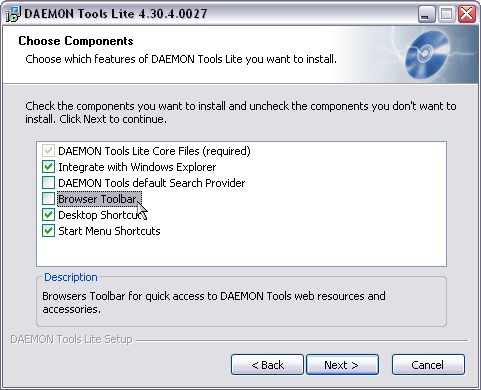The height and width of the screenshot is (390, 481).
Task: Select 'DAEMON Tools Lite Core Files (required)' label
Action: (154, 151)
